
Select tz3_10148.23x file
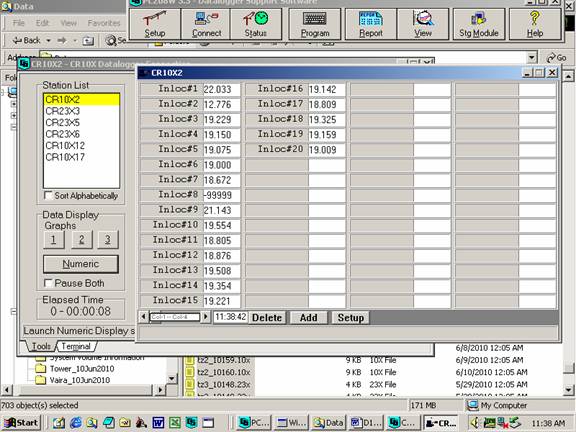point(224,384)
